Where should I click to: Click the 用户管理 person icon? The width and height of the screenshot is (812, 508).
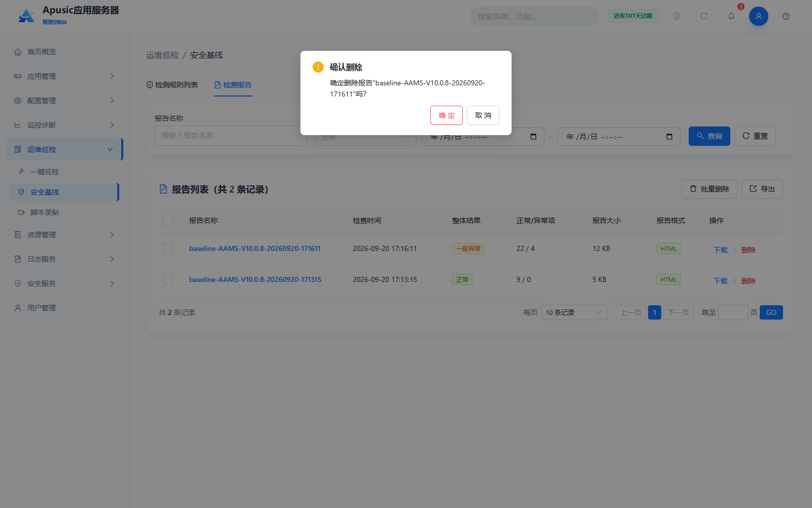[x=18, y=308]
